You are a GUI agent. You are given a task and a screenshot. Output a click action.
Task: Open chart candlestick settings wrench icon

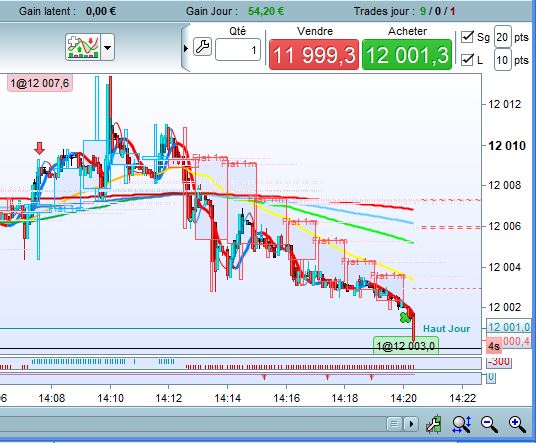(x=434, y=424)
